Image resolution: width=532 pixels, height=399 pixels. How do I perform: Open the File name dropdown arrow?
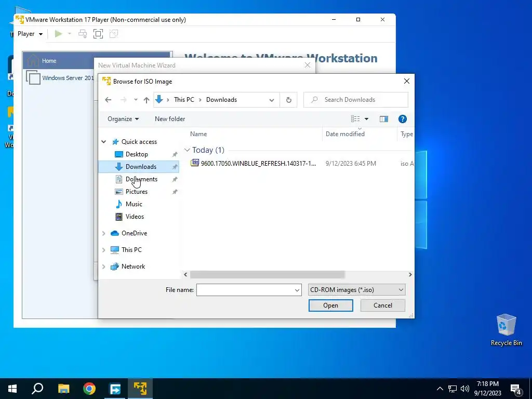point(297,290)
